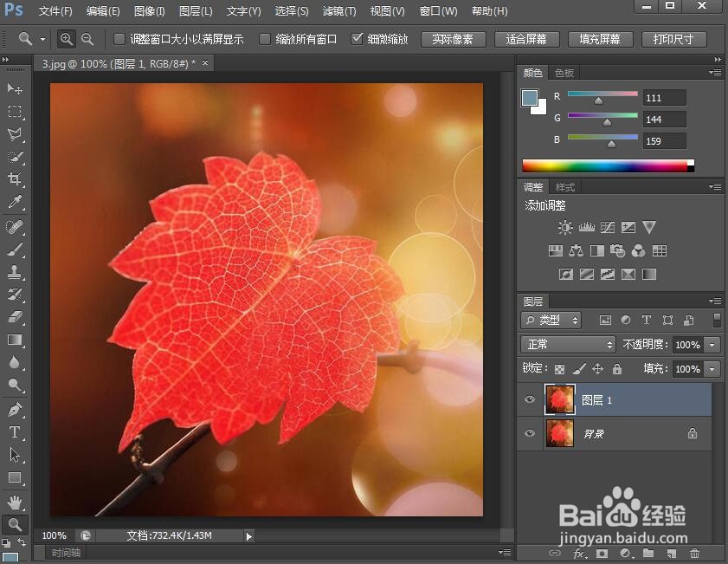Switch to 色板 tab
This screenshot has height=564, width=728.
564,73
